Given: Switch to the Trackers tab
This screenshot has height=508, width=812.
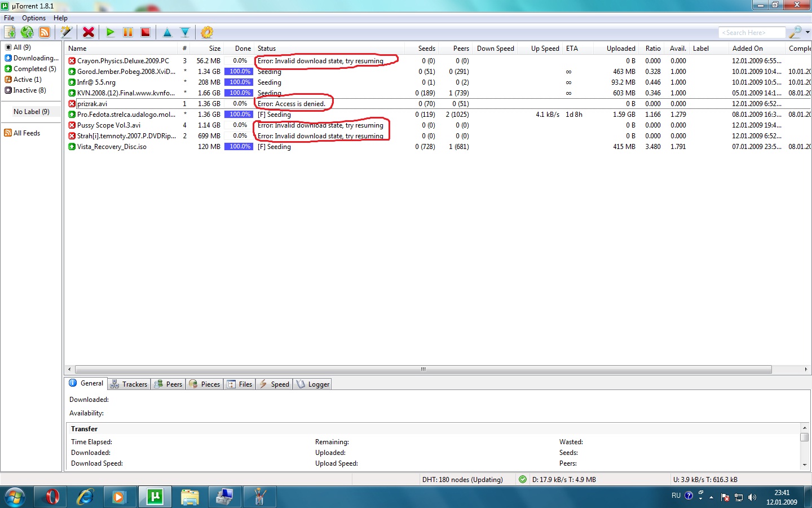Looking at the screenshot, I should tap(129, 384).
